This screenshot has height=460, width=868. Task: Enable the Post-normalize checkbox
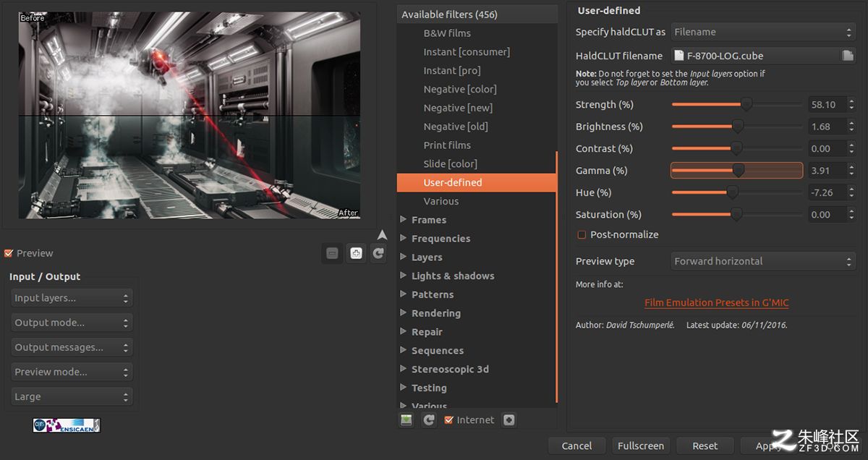pyautogui.click(x=582, y=234)
